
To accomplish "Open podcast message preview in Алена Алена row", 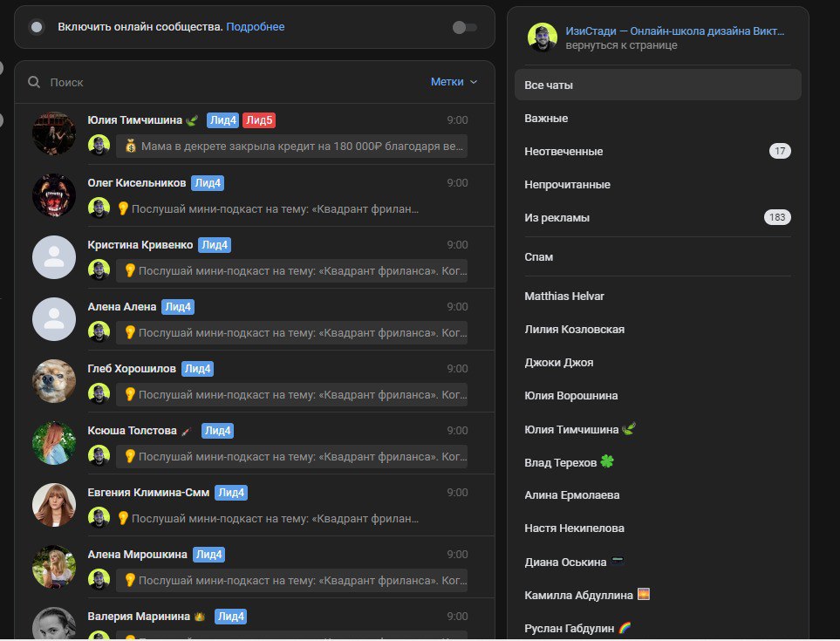I will point(291,332).
